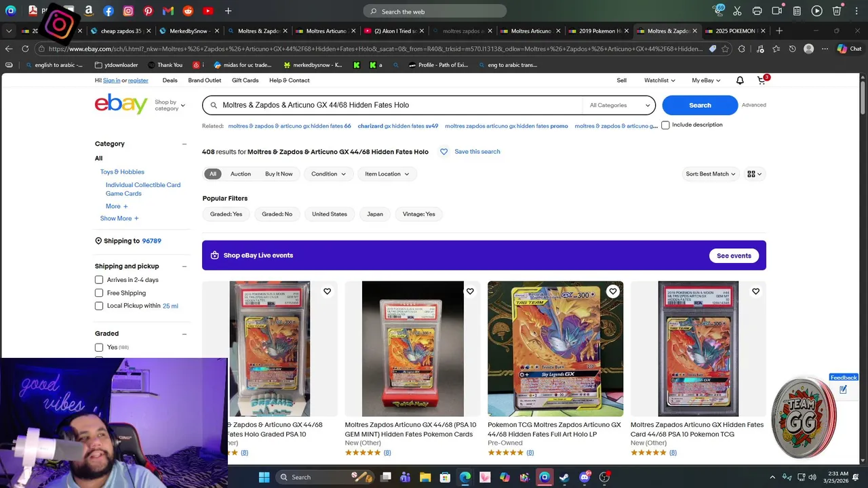Open Advanced search link
The width and height of the screenshot is (868, 488).
point(754,105)
